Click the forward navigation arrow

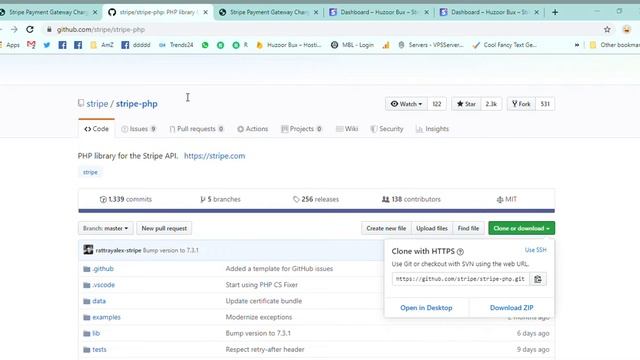tap(14, 29)
